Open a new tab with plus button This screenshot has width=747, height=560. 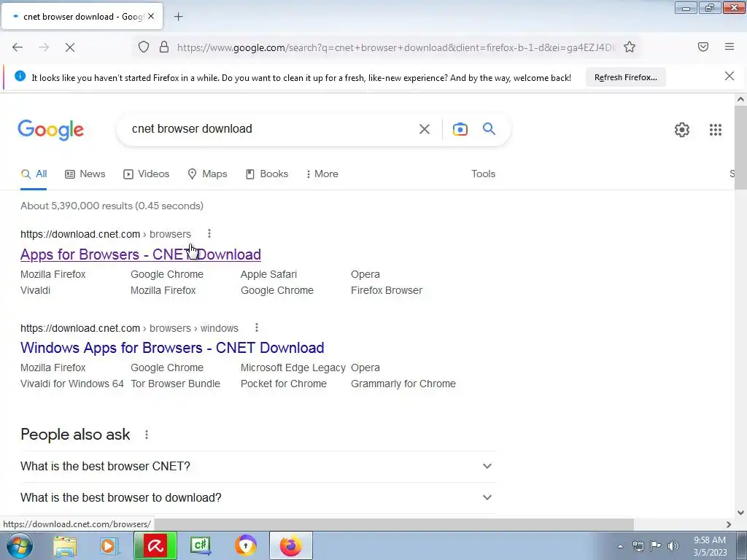point(178,17)
